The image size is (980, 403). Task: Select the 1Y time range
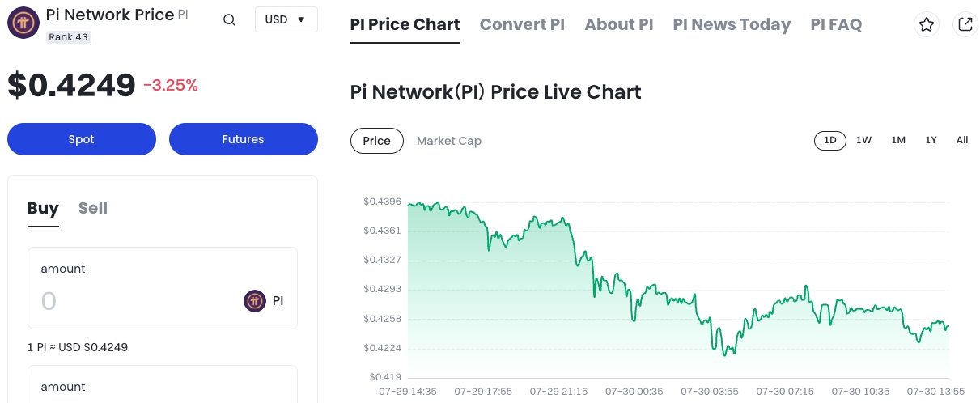931,140
